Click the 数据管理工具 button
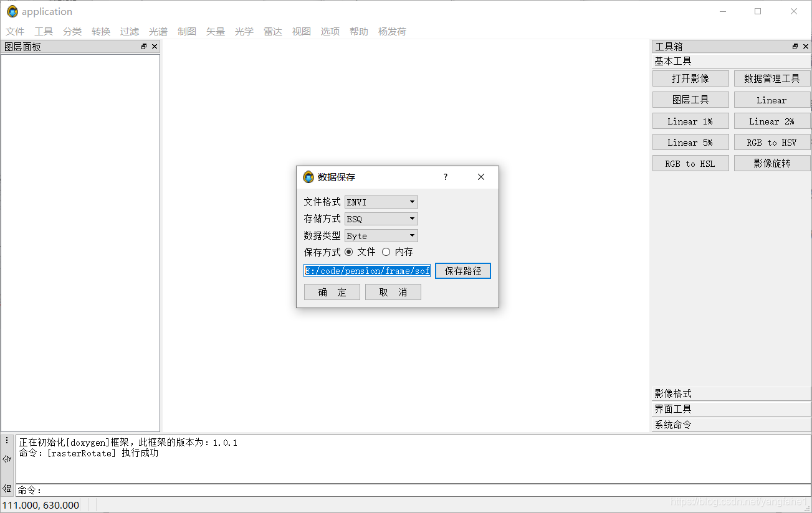Screen dimensions: 812x513 (x=772, y=78)
